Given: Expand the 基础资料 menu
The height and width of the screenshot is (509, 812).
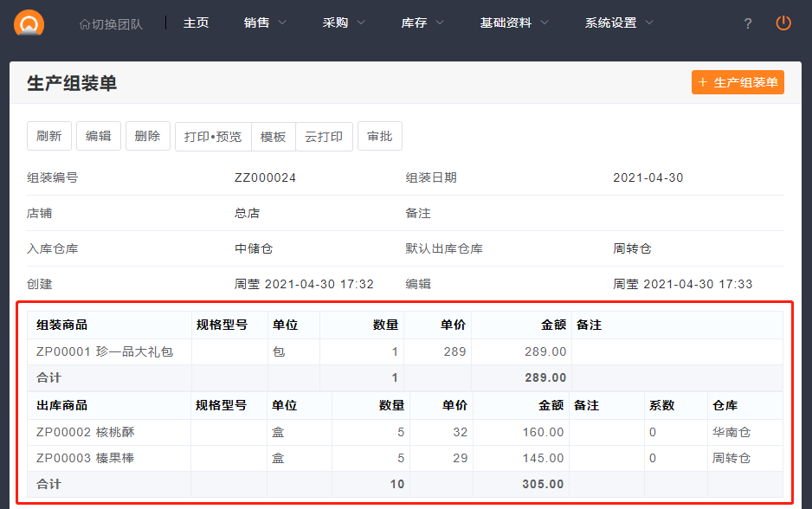Looking at the screenshot, I should (x=514, y=23).
